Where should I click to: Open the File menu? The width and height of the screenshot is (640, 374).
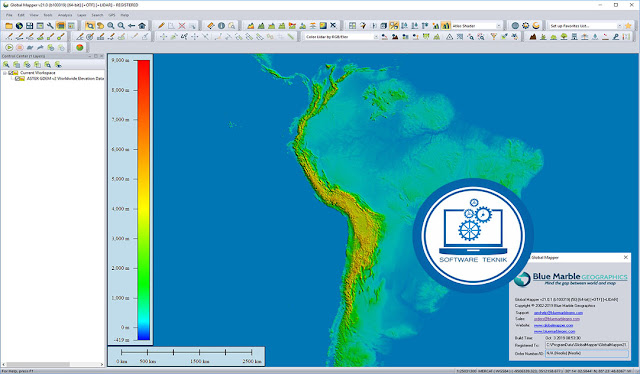coord(9,15)
